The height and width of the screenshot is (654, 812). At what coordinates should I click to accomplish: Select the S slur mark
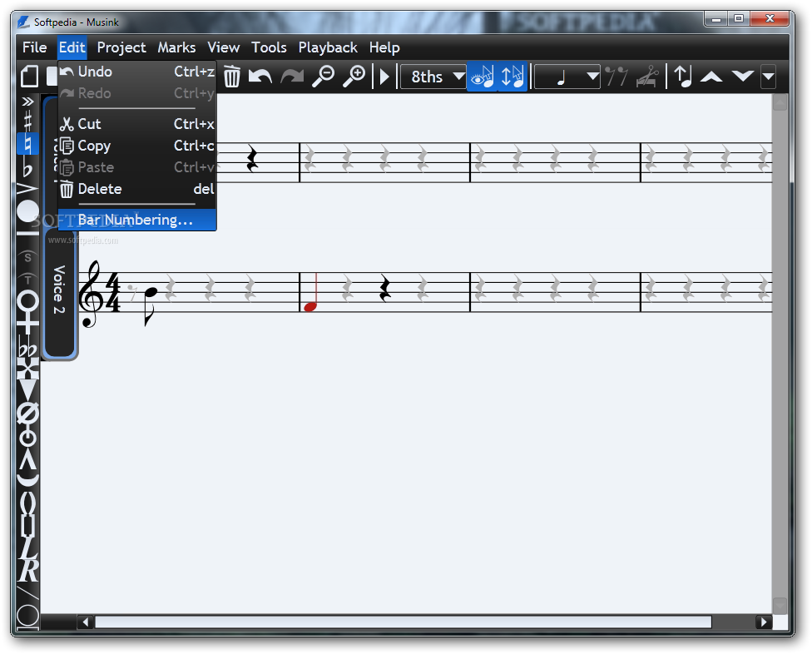click(x=28, y=257)
